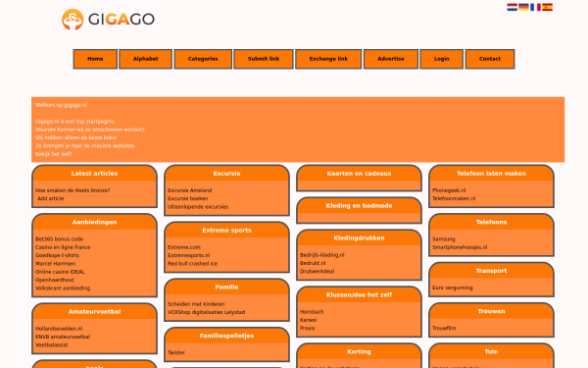The image size is (588, 368).
Task: Select Kleding en badmode header
Action: coord(359,206)
